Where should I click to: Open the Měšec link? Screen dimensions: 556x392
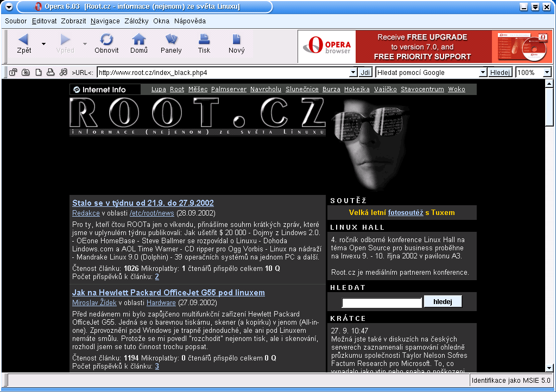pos(198,90)
